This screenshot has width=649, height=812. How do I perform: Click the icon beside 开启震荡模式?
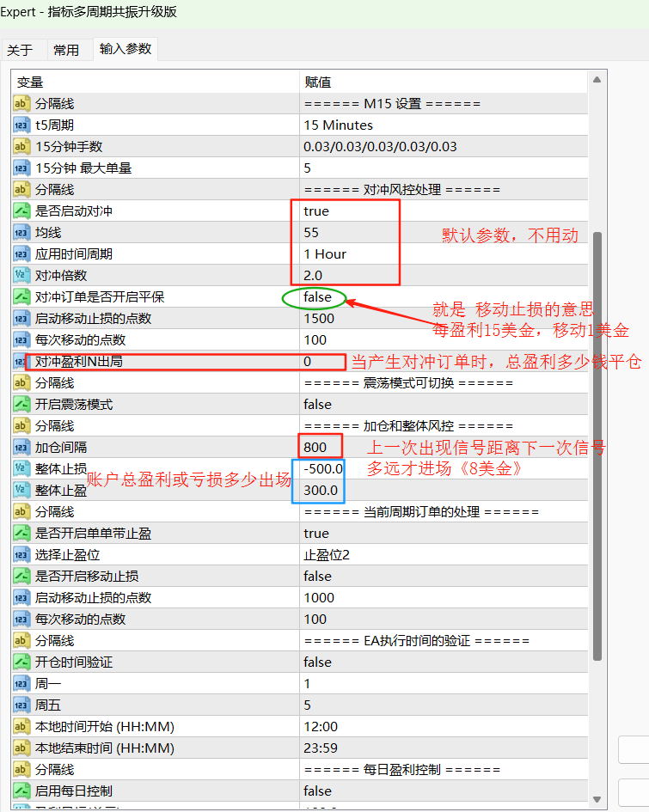(21, 405)
